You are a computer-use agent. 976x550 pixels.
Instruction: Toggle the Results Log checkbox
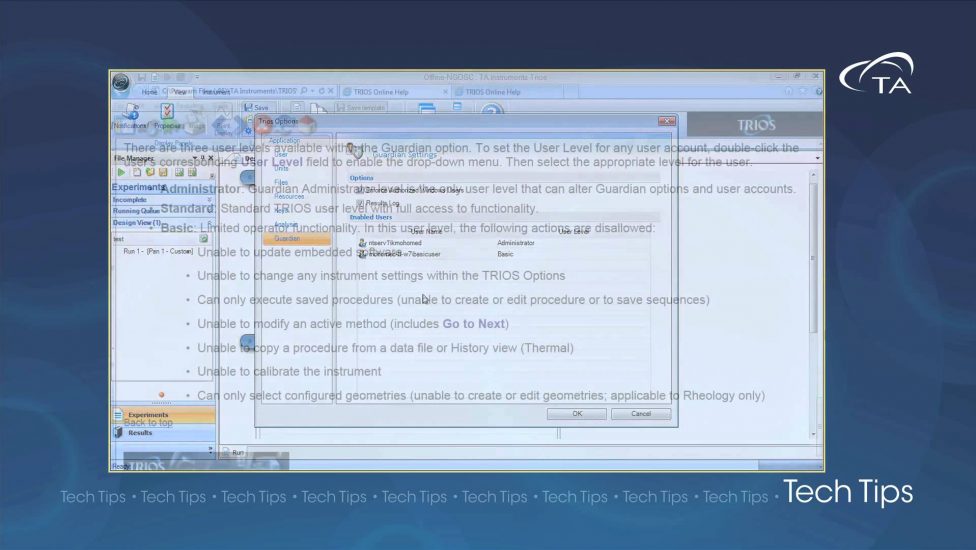tap(361, 203)
